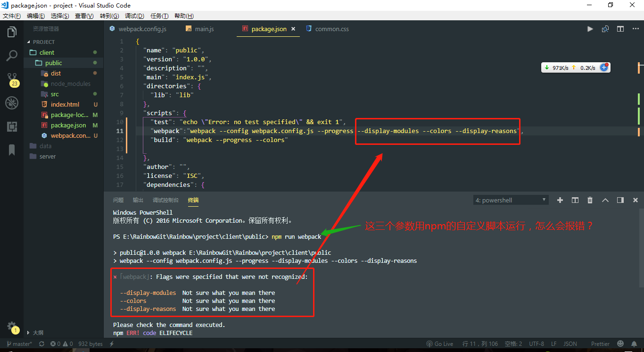The image size is (644, 352).
Task: Expand the server folder
Action: tap(64, 156)
